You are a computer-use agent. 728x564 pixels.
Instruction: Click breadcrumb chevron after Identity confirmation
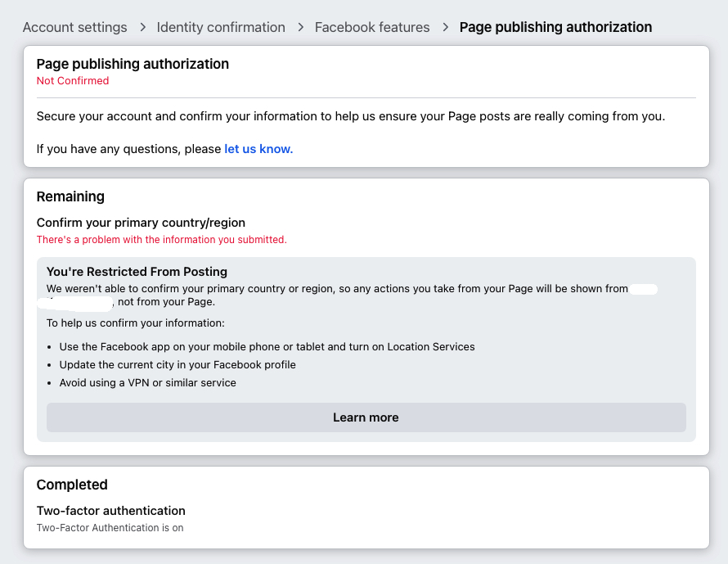point(300,27)
